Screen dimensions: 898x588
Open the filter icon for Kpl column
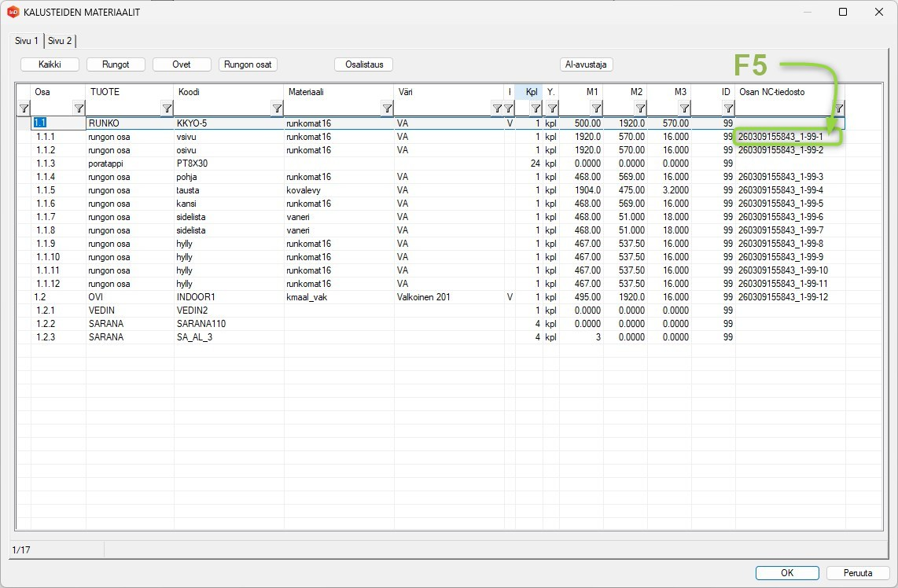535,108
